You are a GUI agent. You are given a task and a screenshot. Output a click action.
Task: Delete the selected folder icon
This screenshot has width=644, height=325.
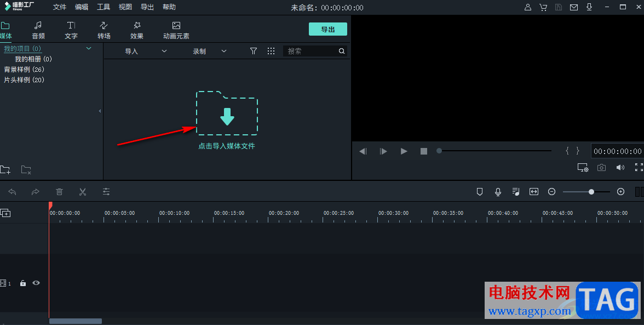(x=26, y=170)
